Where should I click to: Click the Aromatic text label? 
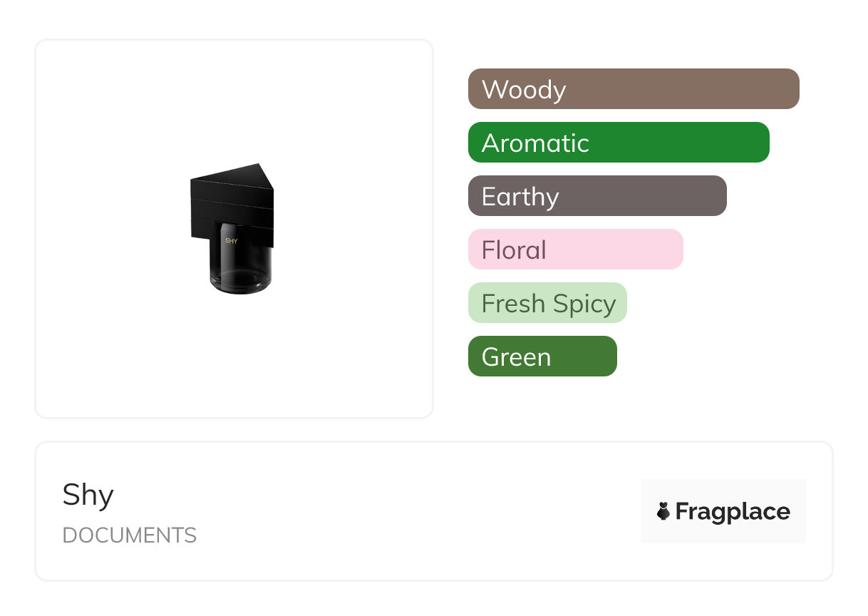[x=535, y=143]
